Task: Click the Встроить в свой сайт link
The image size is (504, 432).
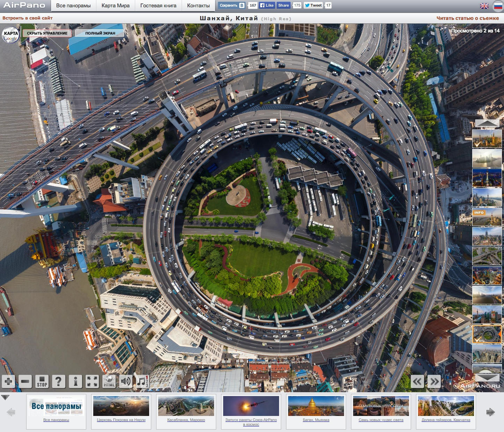Action: coord(28,18)
